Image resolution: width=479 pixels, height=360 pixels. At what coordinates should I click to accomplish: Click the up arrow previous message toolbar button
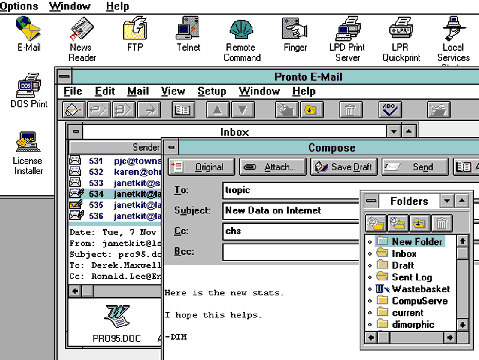click(x=217, y=110)
